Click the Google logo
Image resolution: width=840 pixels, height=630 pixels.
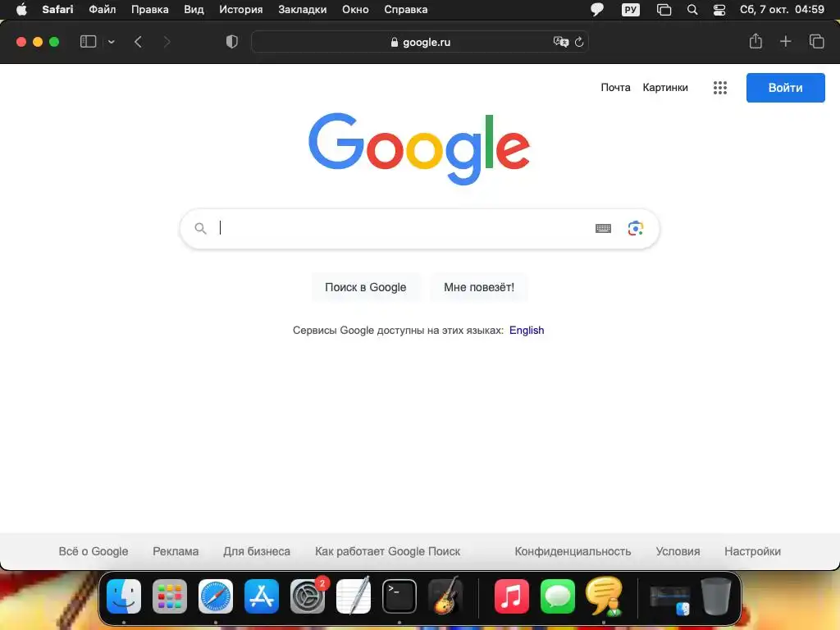click(x=419, y=148)
